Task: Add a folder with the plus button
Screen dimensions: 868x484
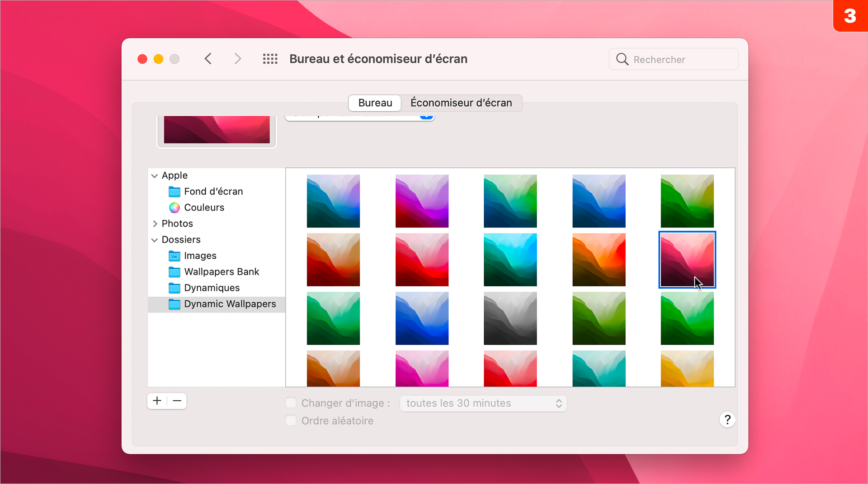Action: (157, 401)
